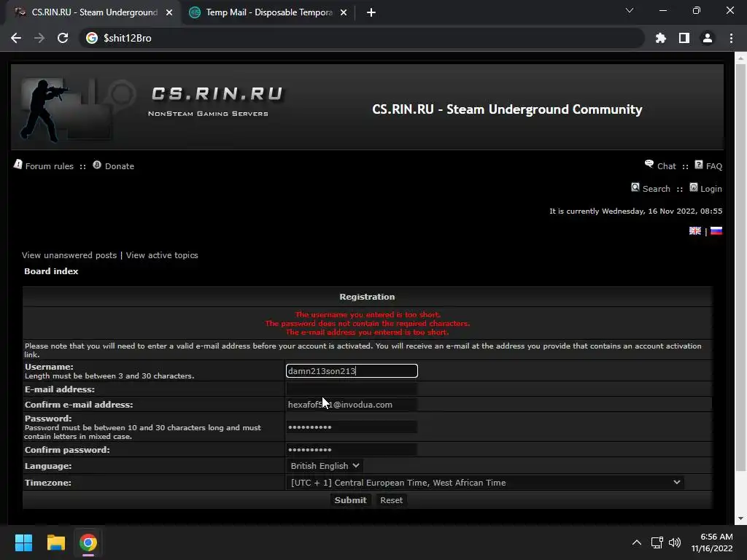This screenshot has height=560, width=747.
Task: Click 'The e-mail address you entered is too short.'
Action: tap(368, 332)
